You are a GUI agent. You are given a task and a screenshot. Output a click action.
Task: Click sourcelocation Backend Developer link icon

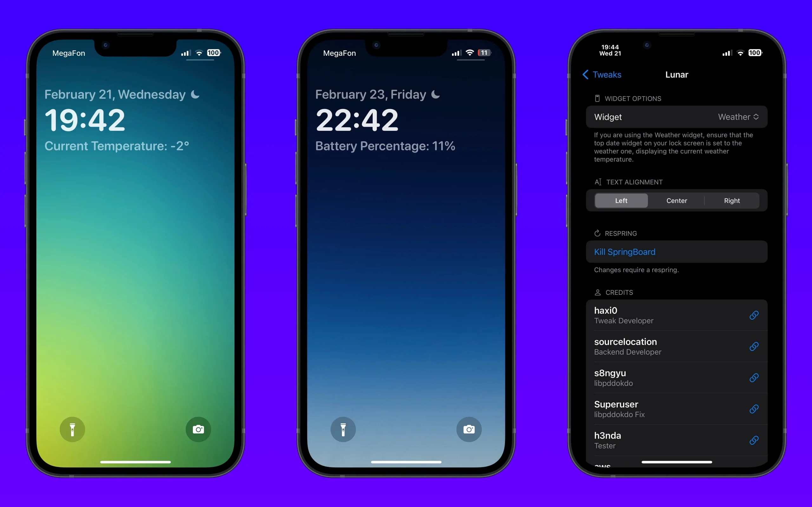click(x=754, y=346)
